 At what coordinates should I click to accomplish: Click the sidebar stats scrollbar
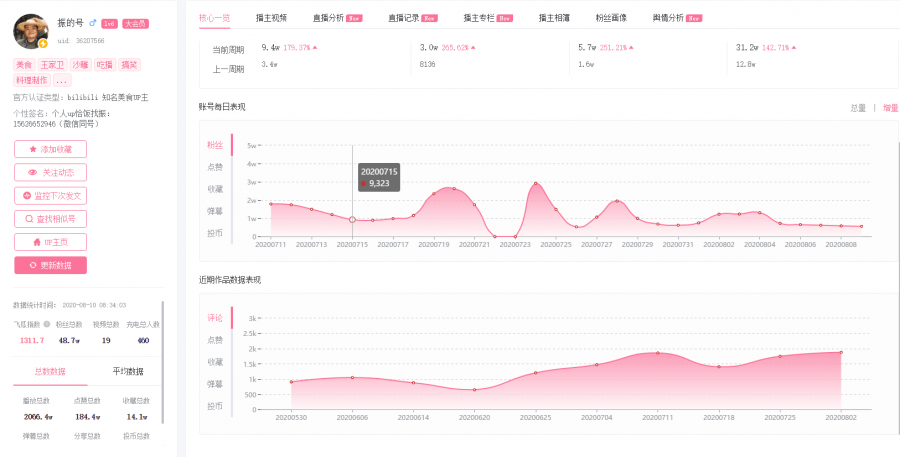click(163, 362)
